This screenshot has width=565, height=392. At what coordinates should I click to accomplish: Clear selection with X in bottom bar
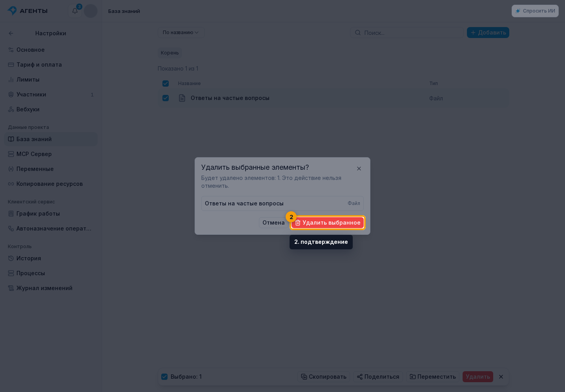501,377
